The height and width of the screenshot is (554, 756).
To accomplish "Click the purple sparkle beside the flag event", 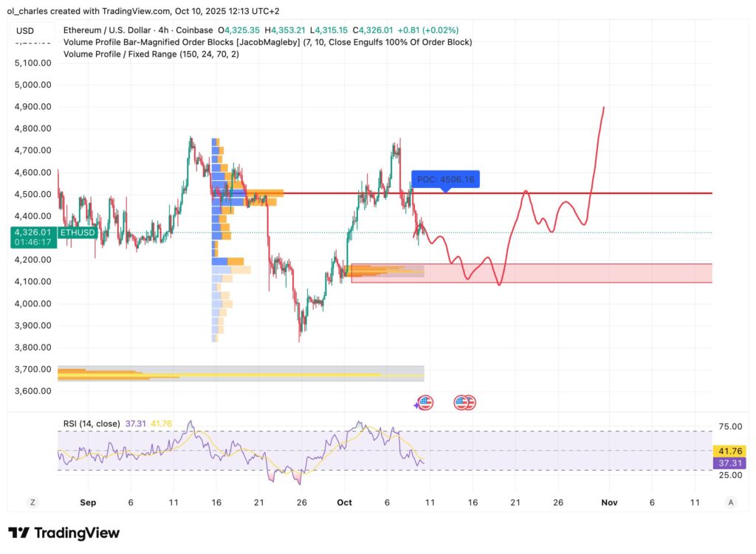I will point(416,404).
